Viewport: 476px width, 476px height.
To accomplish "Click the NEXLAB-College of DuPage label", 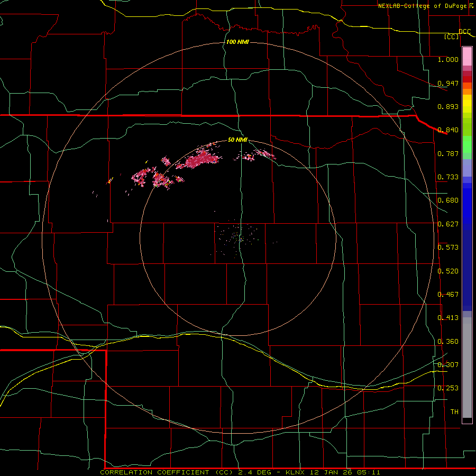I will (x=422, y=6).
